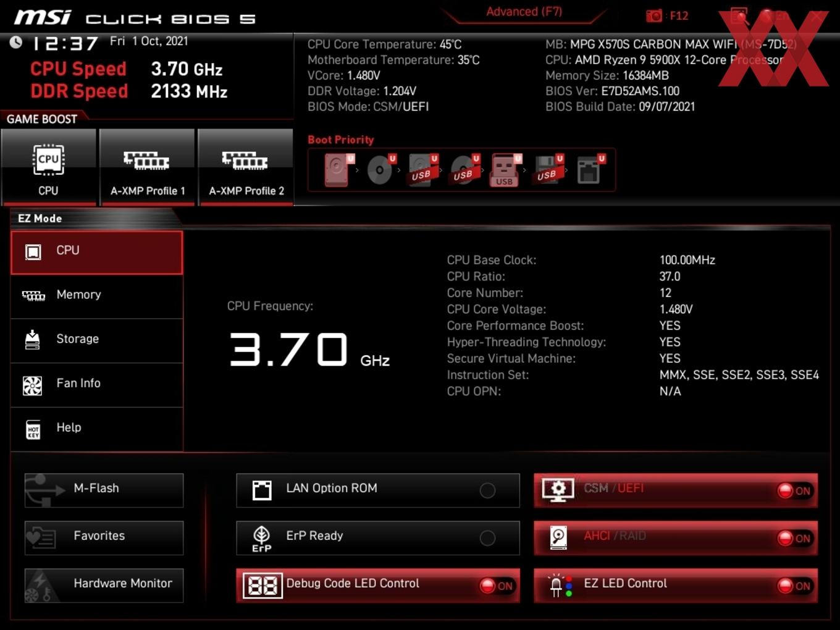
Task: Open the Help hotkey tab
Action: point(97,429)
